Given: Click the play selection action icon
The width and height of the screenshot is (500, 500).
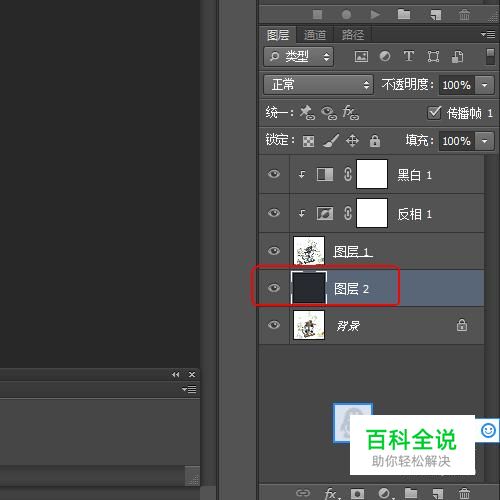Looking at the screenshot, I should coord(375,14).
